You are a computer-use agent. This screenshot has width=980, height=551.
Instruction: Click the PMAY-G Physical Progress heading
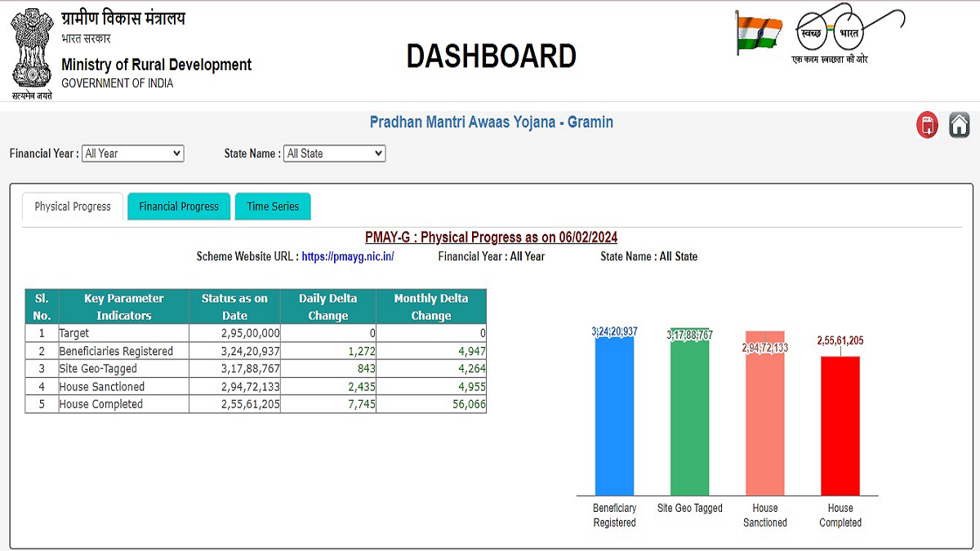click(491, 238)
